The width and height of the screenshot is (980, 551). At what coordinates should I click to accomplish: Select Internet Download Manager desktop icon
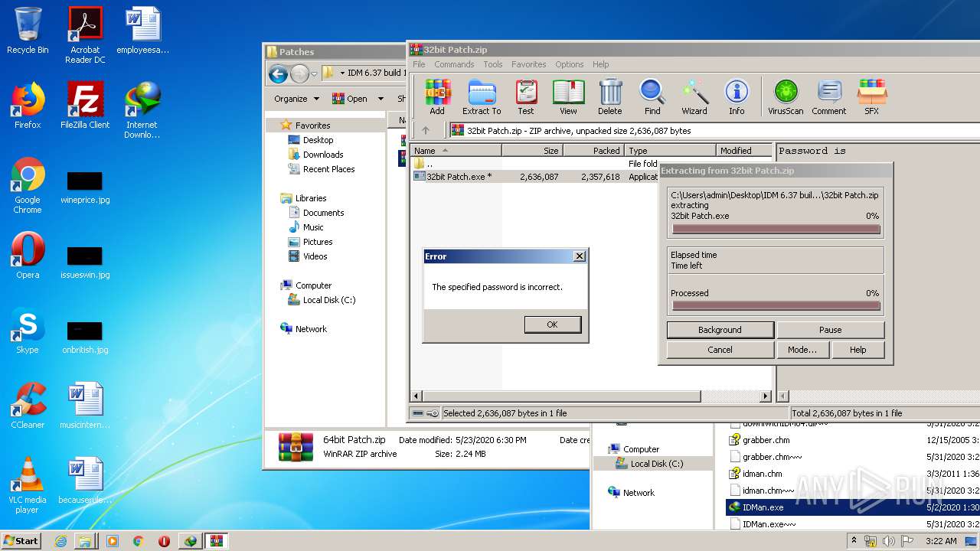click(142, 110)
